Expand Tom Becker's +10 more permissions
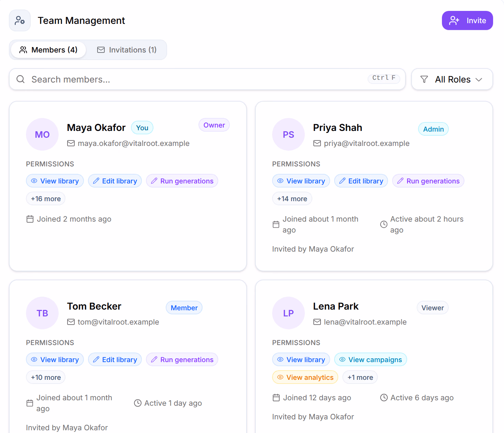The width and height of the screenshot is (504, 433). pyautogui.click(x=46, y=377)
